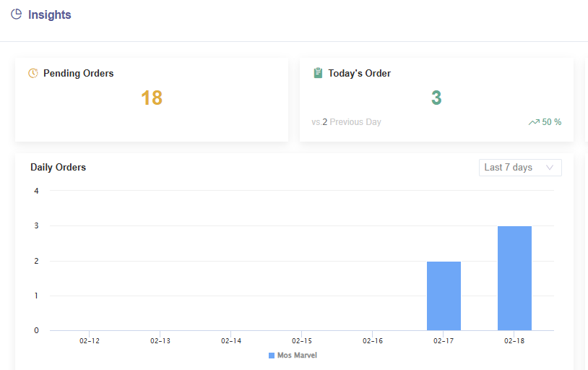Screen dimensions: 588x370
Task: Click the Insights pie chart icon
Action: (16, 14)
